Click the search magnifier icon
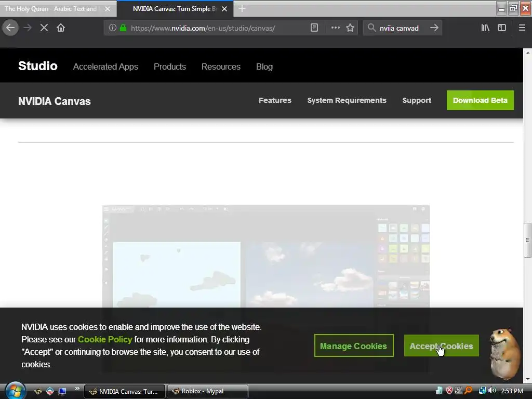532x399 pixels. pos(371,28)
